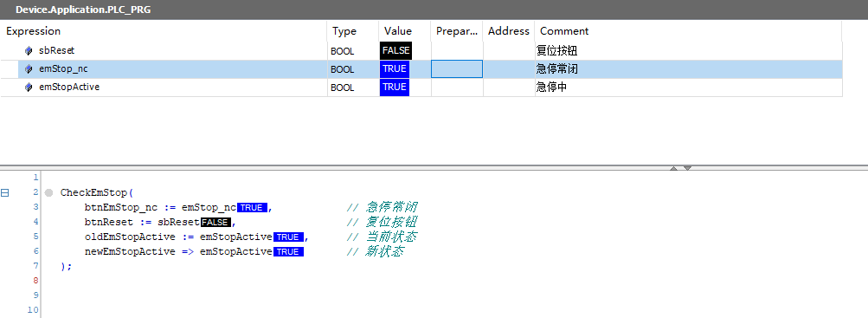The height and width of the screenshot is (318, 868).
Task: Select TRUE value of emStopActive row
Action: point(394,87)
